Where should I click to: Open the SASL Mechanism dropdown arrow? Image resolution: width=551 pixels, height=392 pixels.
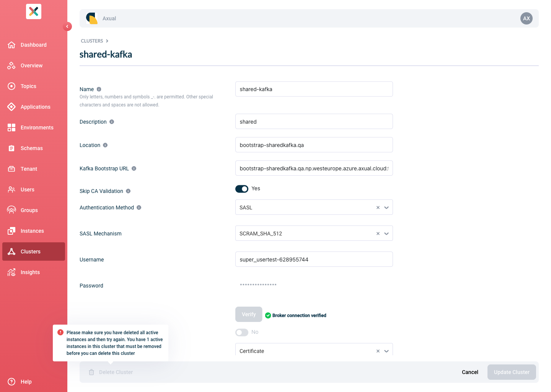click(386, 234)
